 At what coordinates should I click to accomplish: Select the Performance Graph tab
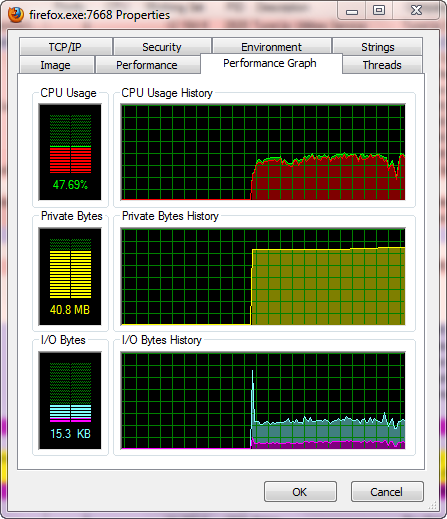[x=270, y=63]
